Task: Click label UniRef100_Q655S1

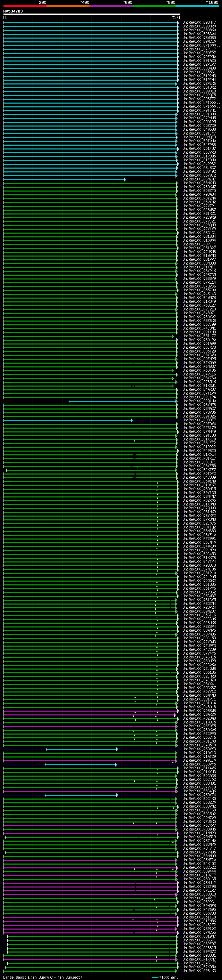Action: pos(199,72)
